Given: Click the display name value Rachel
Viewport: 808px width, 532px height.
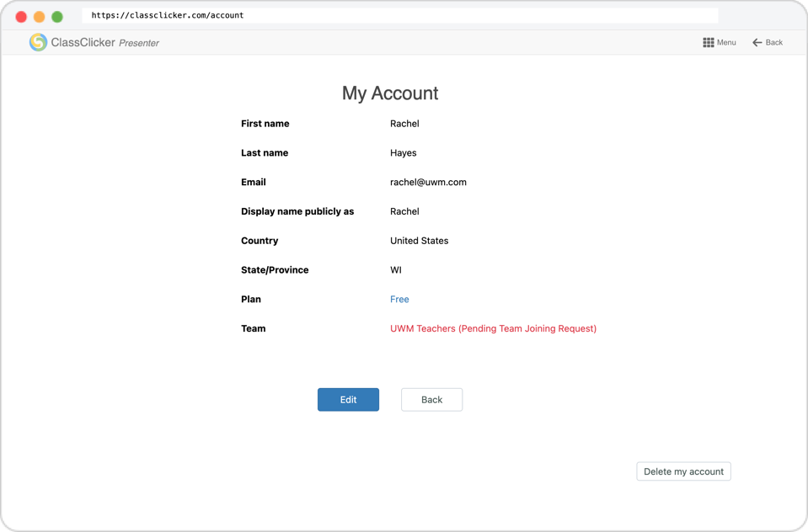Looking at the screenshot, I should point(404,211).
